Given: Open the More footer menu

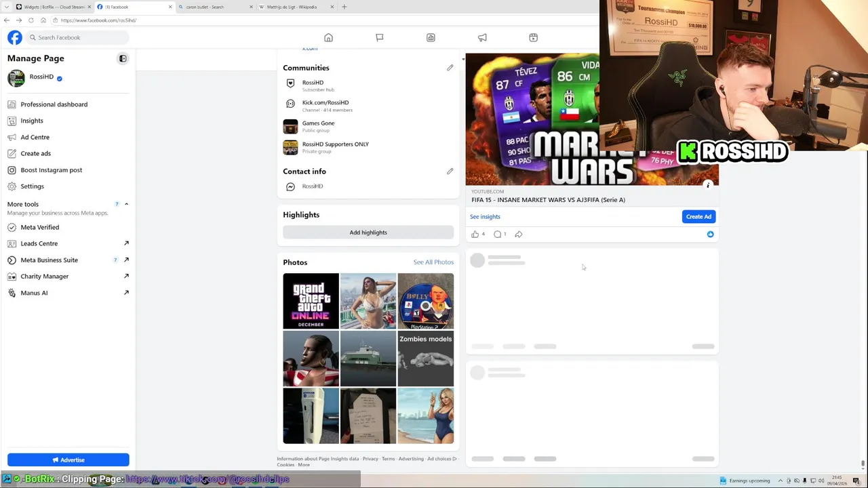Looking at the screenshot, I should pyautogui.click(x=304, y=465).
